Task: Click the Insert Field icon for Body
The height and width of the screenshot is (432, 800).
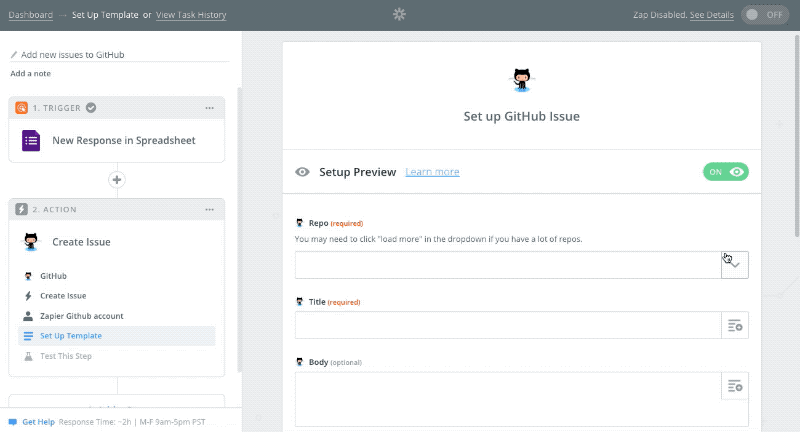Action: [735, 386]
